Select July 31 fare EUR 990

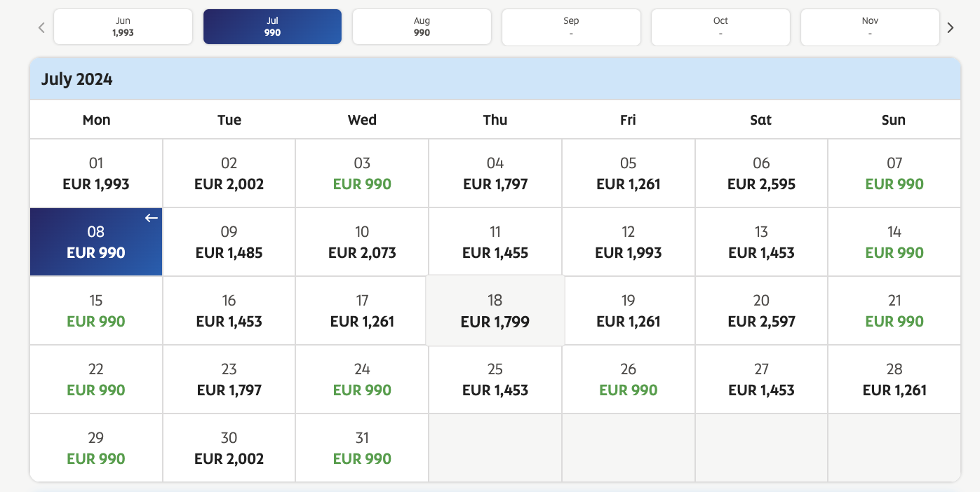coord(362,449)
